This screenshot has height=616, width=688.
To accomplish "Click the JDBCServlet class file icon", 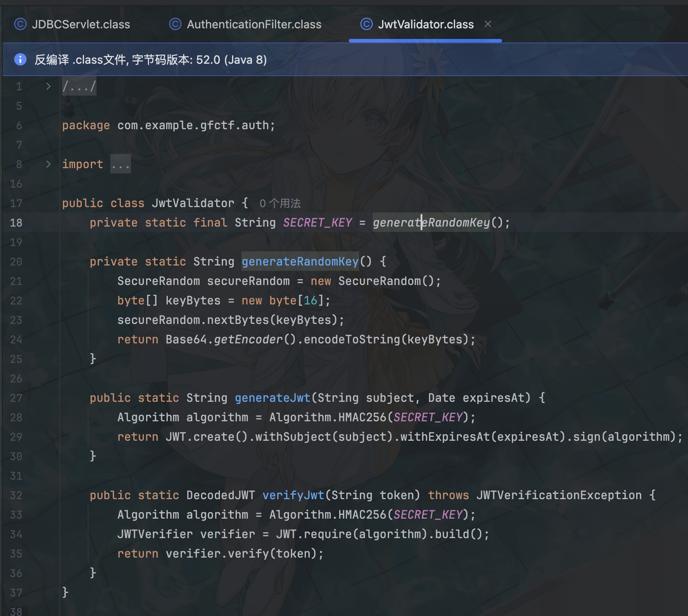I will click(20, 24).
